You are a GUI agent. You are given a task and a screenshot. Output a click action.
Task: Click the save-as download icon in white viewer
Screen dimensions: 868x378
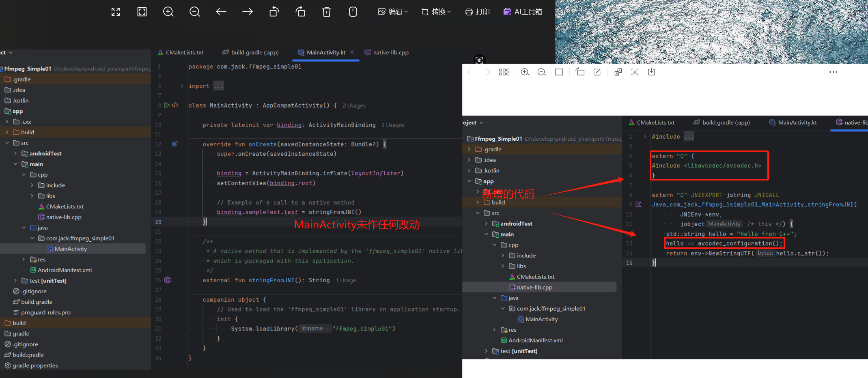[651, 72]
